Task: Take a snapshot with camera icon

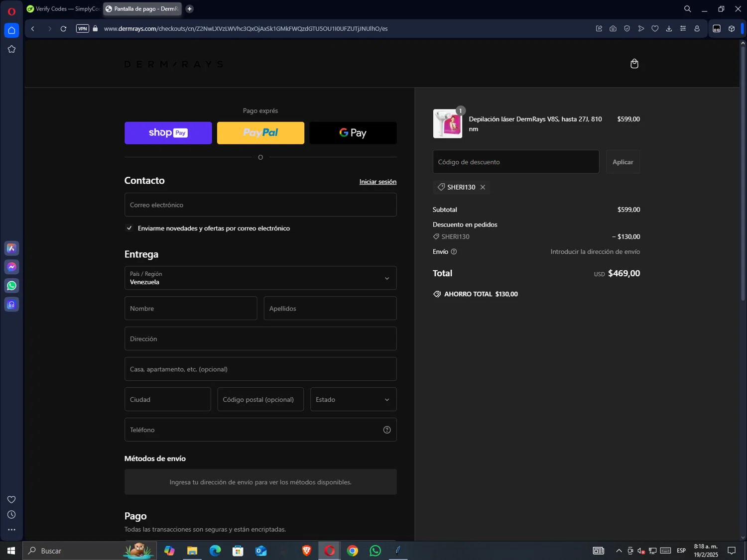Action: click(x=613, y=29)
